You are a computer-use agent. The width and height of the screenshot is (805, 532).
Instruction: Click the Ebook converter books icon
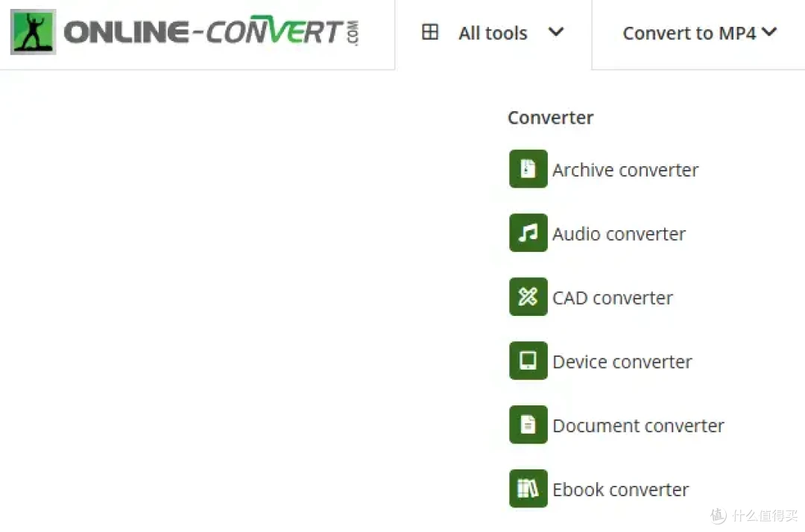point(528,488)
